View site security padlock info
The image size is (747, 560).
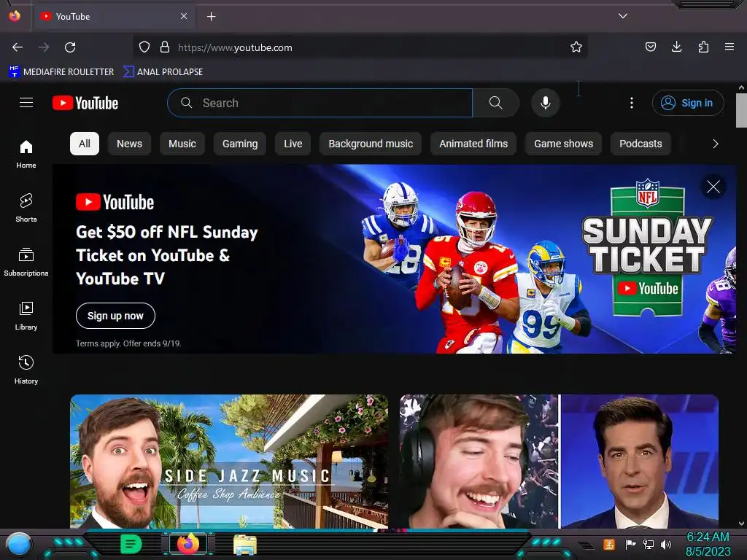coord(165,47)
